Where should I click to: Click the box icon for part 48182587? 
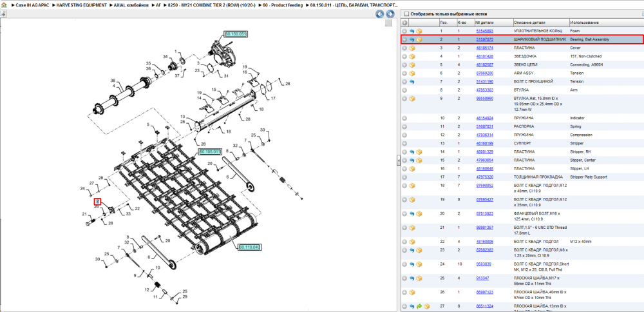click(x=412, y=65)
